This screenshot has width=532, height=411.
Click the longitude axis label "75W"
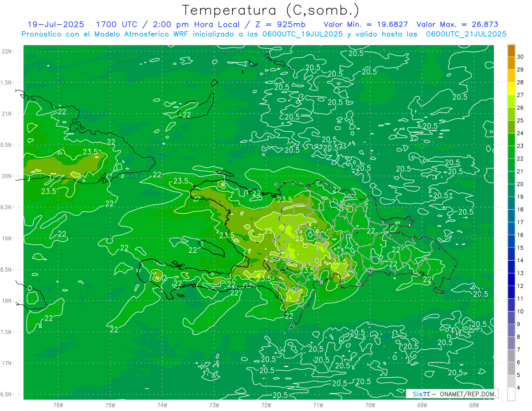pyautogui.click(x=110, y=404)
